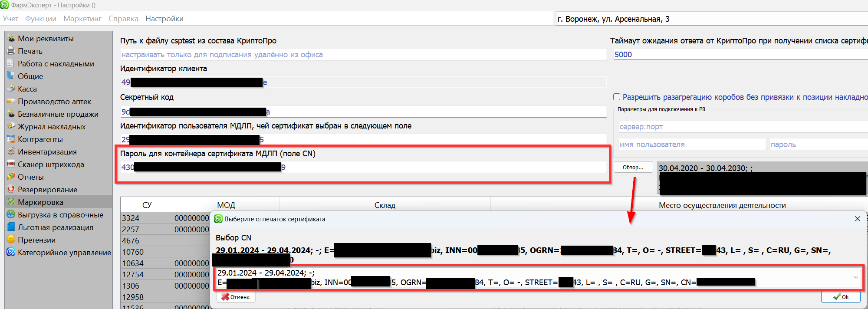Enable Разрешить разагрегацию коробов checkbox

pyautogui.click(x=616, y=97)
